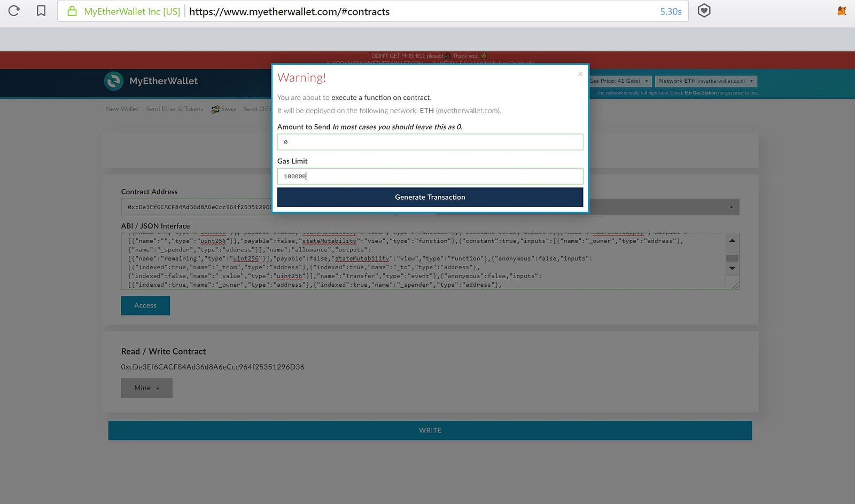Click the URL in the address bar
The height and width of the screenshot is (504, 855).
tap(290, 11)
